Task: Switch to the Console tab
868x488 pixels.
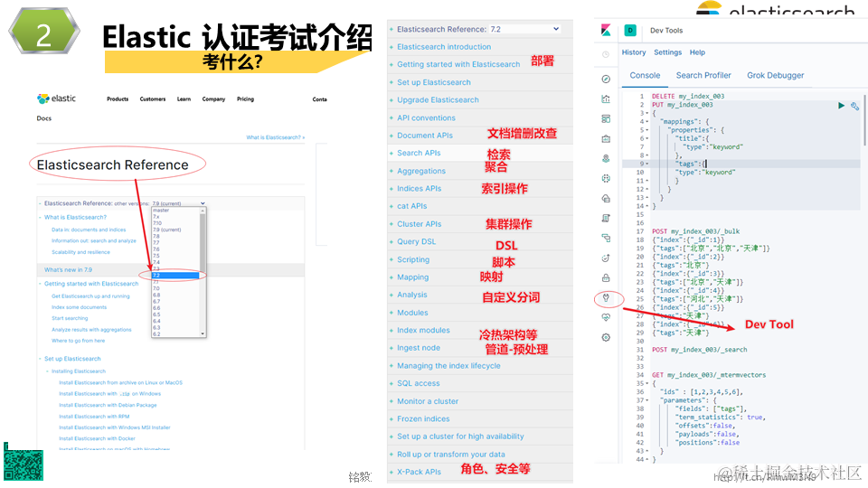Action: pyautogui.click(x=645, y=75)
